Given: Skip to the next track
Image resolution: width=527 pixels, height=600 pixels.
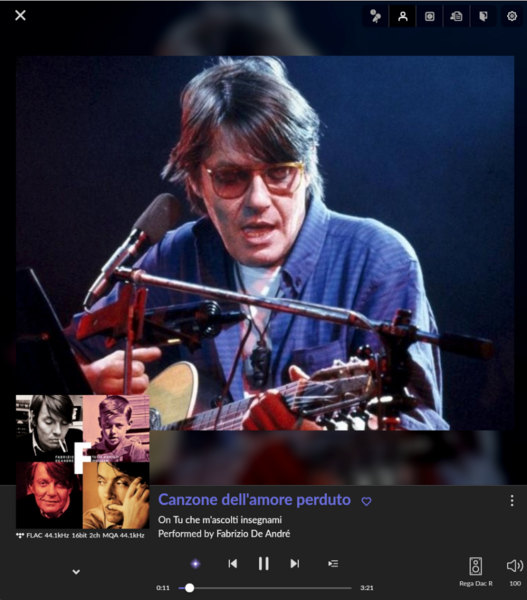Looking at the screenshot, I should (x=295, y=563).
